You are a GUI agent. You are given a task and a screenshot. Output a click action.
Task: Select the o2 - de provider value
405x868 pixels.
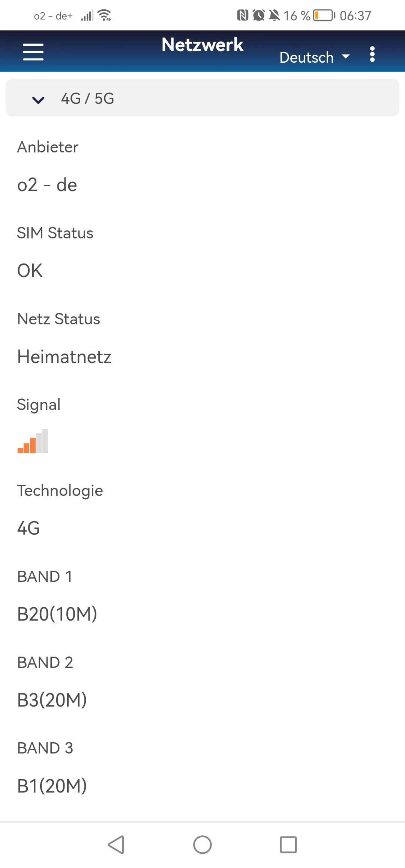[x=47, y=185]
